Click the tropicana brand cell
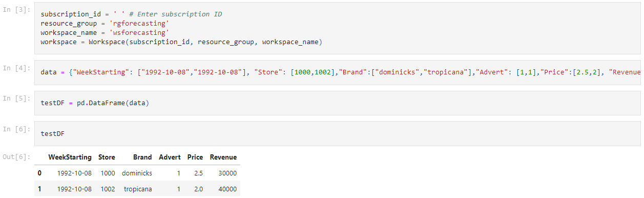Image resolution: width=644 pixels, height=198 pixels. 138,189
